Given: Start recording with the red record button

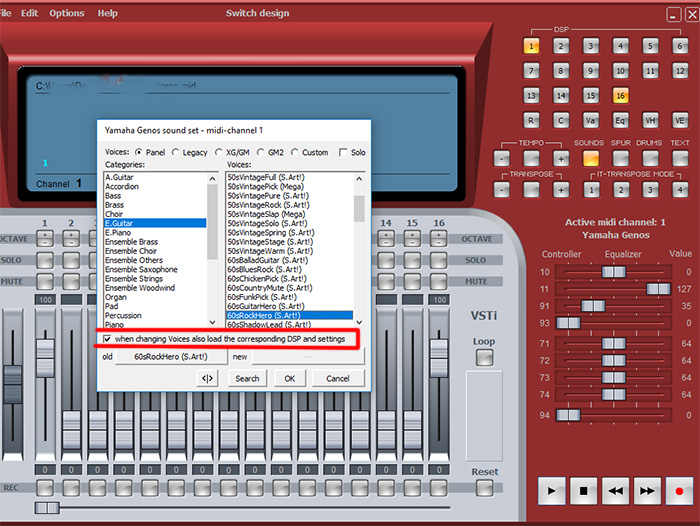Looking at the screenshot, I should [x=679, y=491].
